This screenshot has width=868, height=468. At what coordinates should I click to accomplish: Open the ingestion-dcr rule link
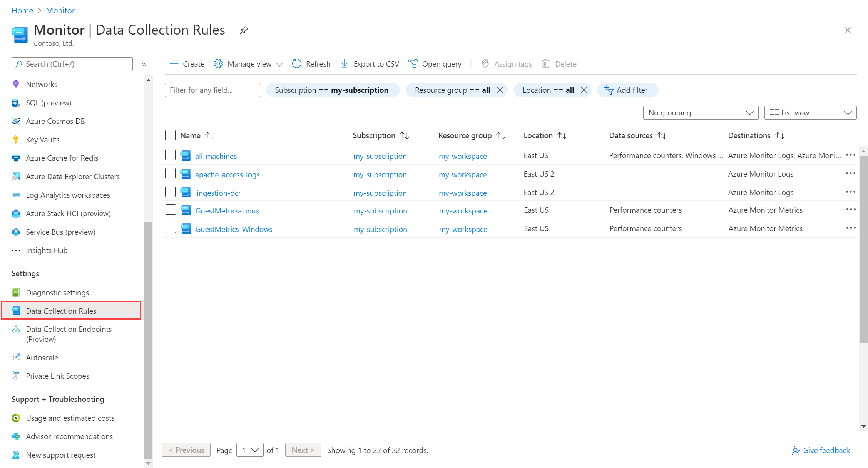218,193
